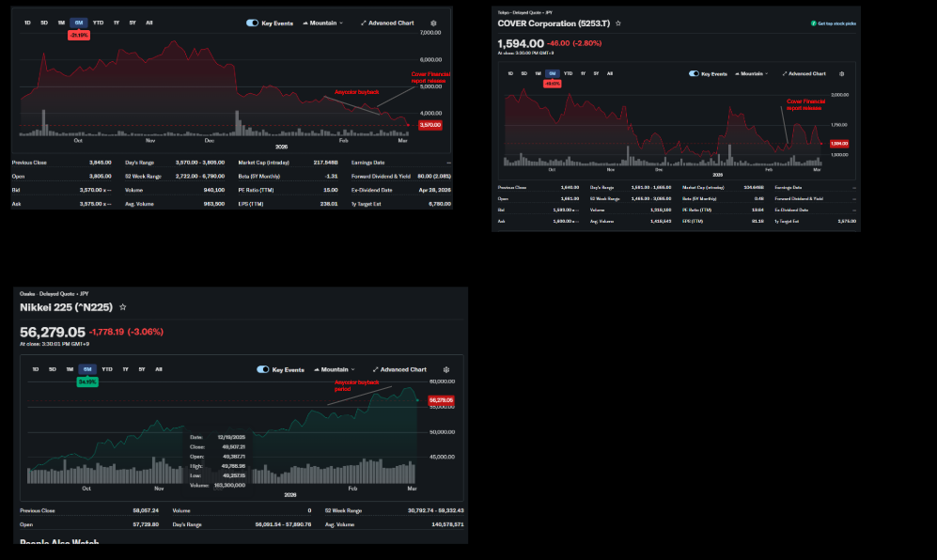Select 1Y range in Nikkei 225 chart
Viewport: 937px width, 560px height.
tap(126, 369)
